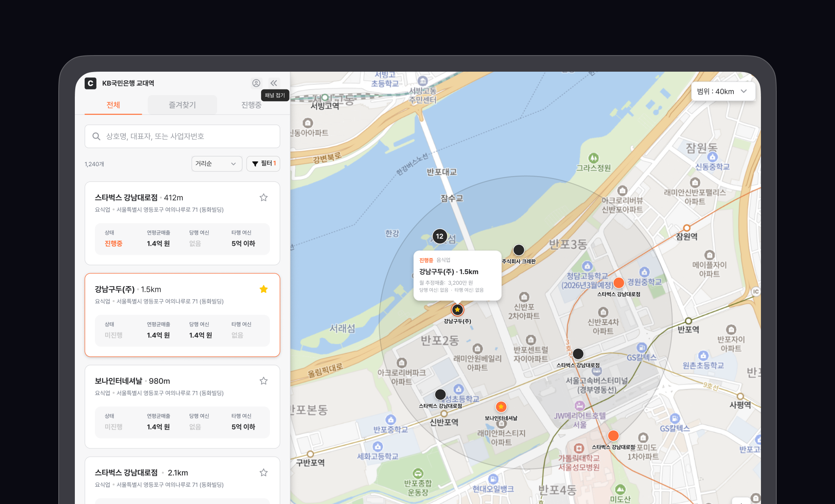Click orange marker near 경원중학교
The image size is (835, 504).
[x=619, y=283]
